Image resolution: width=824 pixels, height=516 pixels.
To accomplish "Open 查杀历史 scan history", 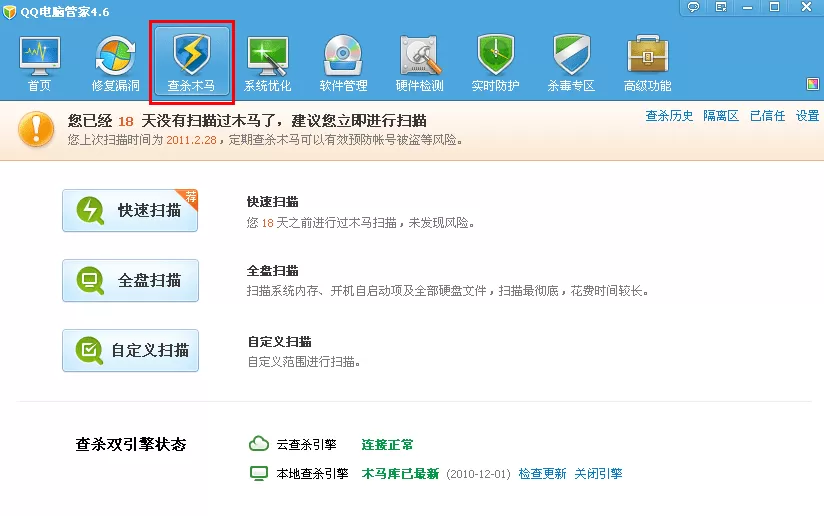I will click(x=669, y=116).
